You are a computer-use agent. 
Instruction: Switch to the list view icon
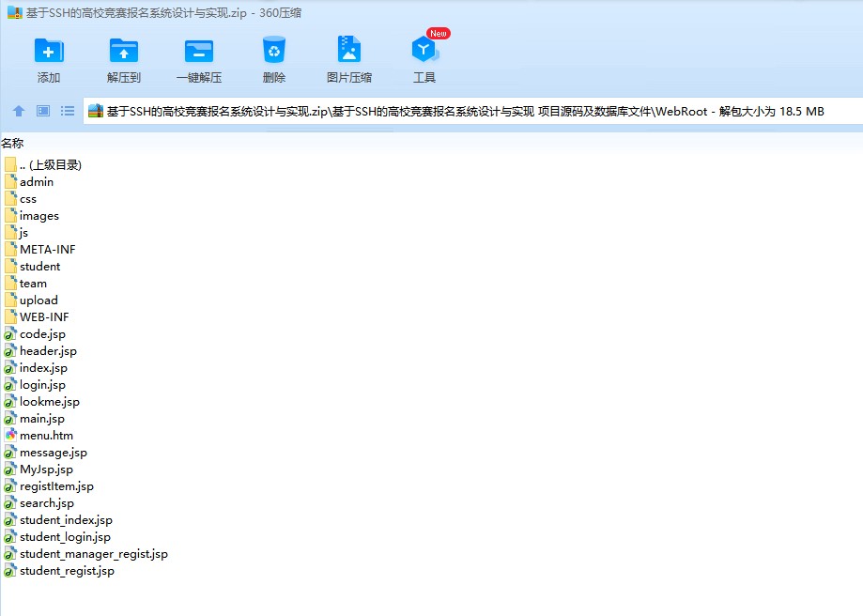point(68,111)
